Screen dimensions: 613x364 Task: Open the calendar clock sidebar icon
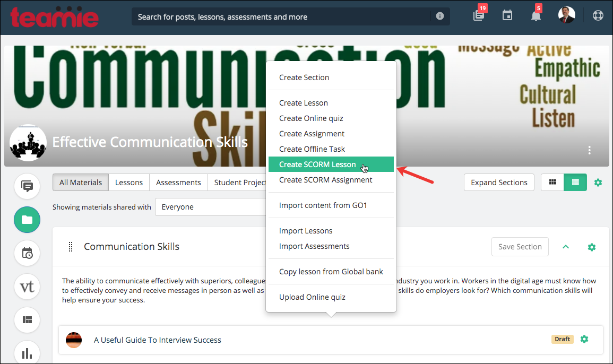pos(27,253)
